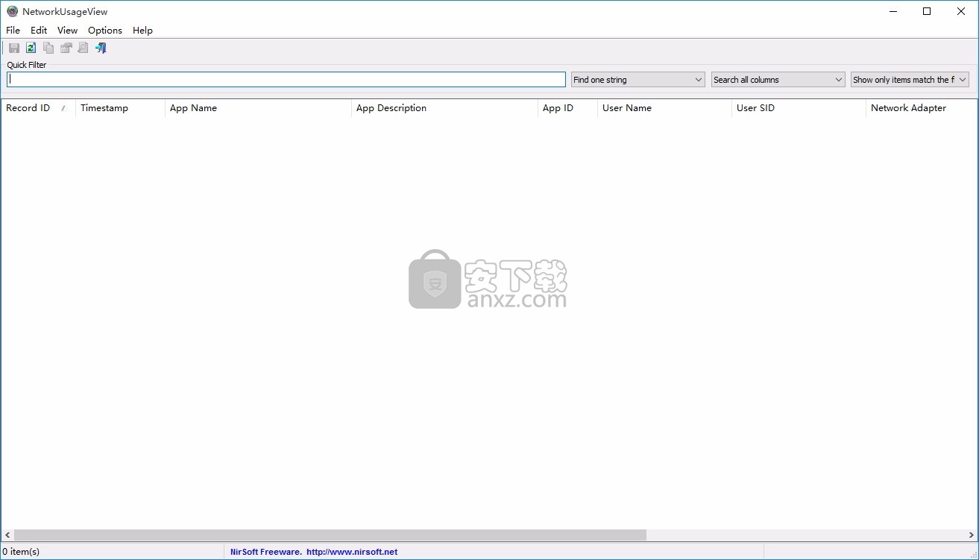Click the Refresh toolbar icon
Image resolution: width=979 pixels, height=560 pixels.
(31, 48)
